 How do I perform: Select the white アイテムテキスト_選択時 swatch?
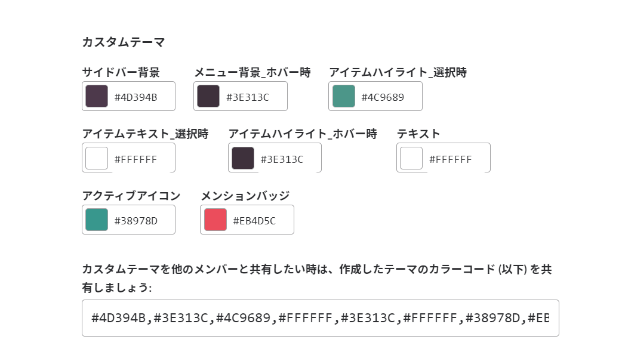97,158
